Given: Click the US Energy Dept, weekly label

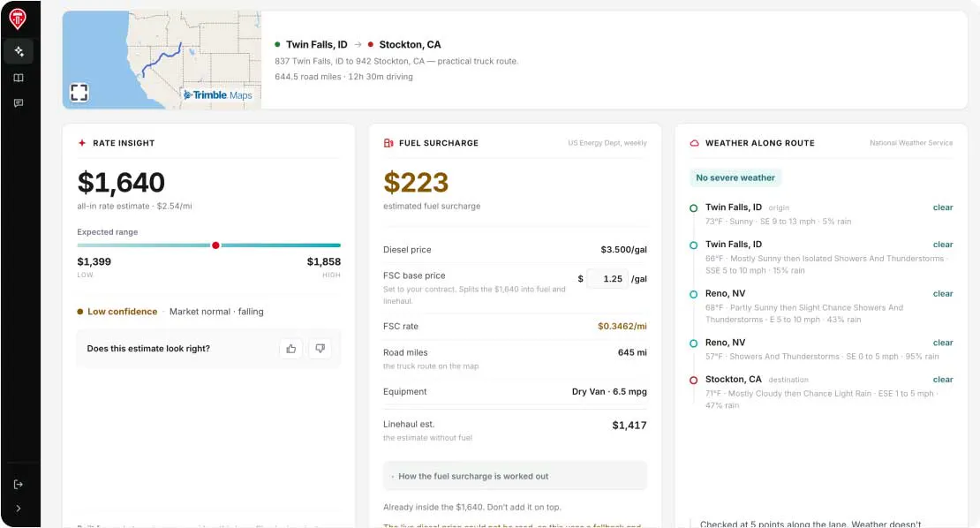Looking at the screenshot, I should click(x=607, y=143).
